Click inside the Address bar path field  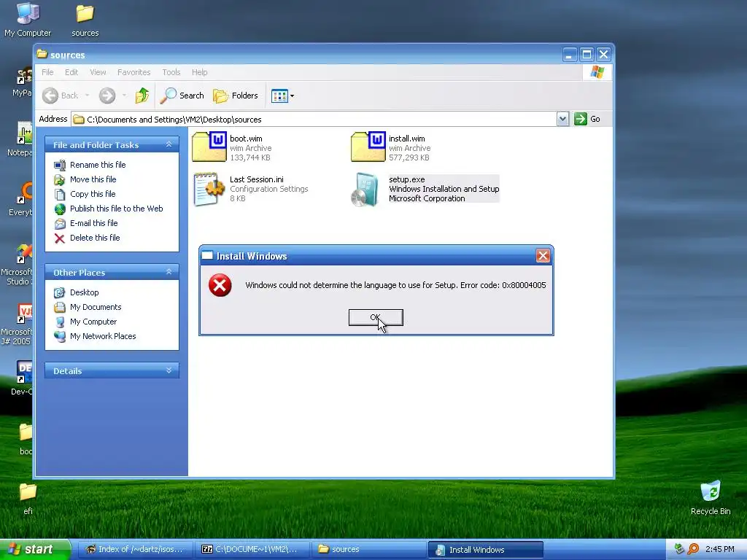coord(314,119)
